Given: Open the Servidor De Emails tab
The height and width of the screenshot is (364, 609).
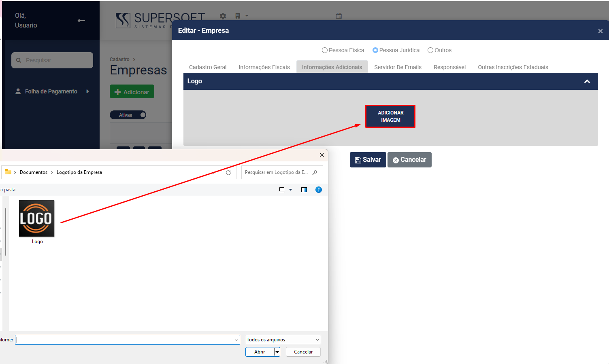Looking at the screenshot, I should coord(398,67).
